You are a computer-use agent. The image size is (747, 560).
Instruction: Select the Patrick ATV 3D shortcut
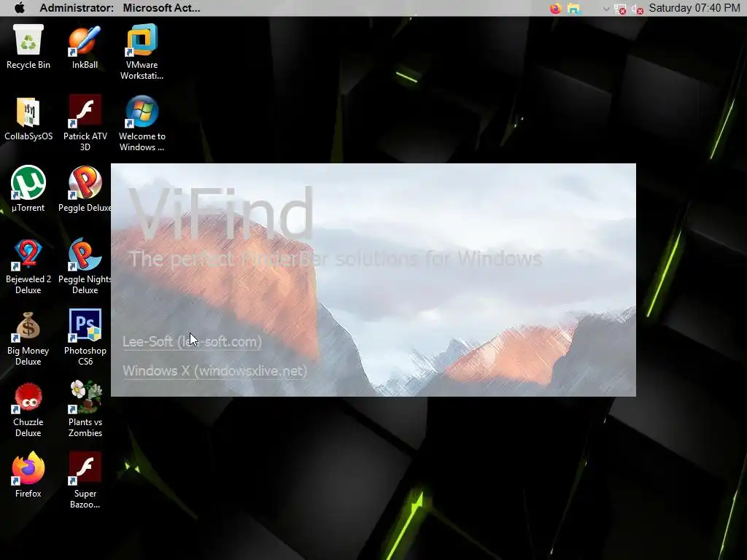point(85,122)
